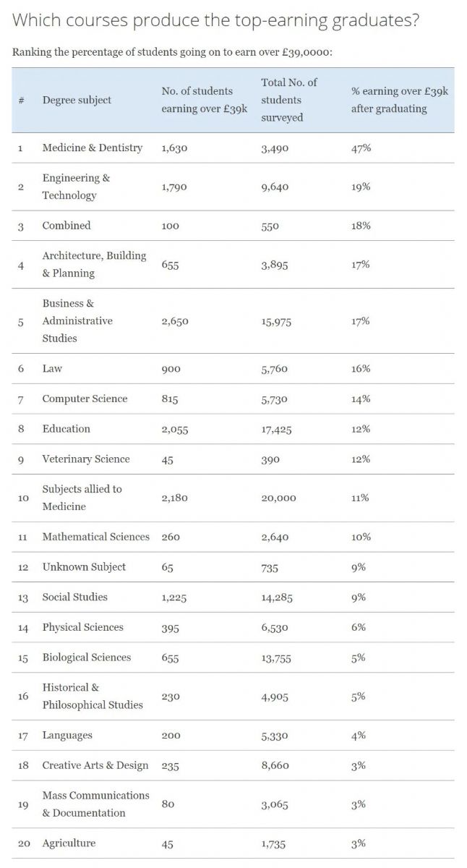Viewport: 467px width, 868px height.
Task: Click the Creative Arts & Design entry
Action: point(95,765)
